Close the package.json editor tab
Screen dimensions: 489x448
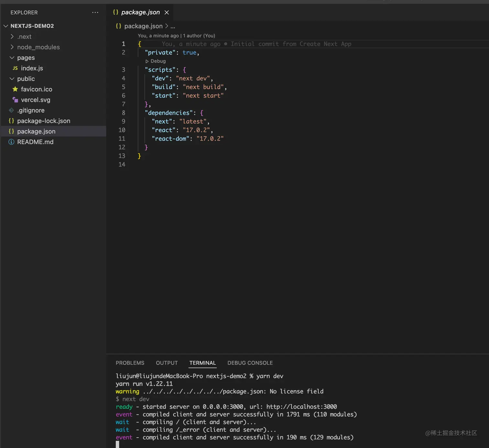167,12
